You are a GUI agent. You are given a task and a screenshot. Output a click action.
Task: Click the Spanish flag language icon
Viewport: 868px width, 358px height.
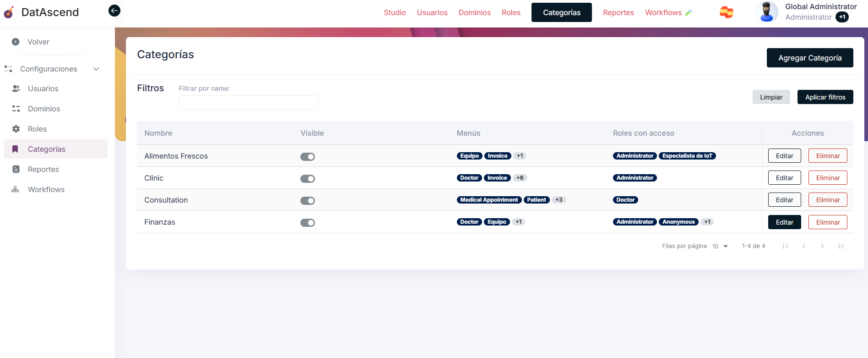coord(726,12)
